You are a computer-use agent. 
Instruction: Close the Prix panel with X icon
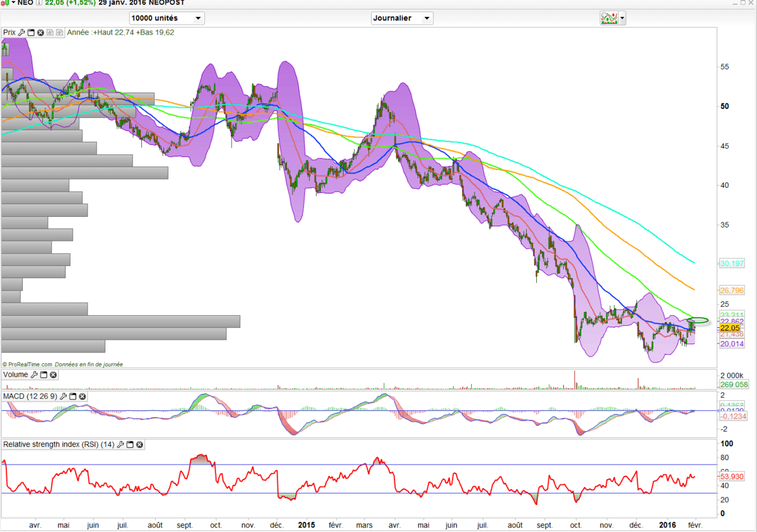[40, 32]
